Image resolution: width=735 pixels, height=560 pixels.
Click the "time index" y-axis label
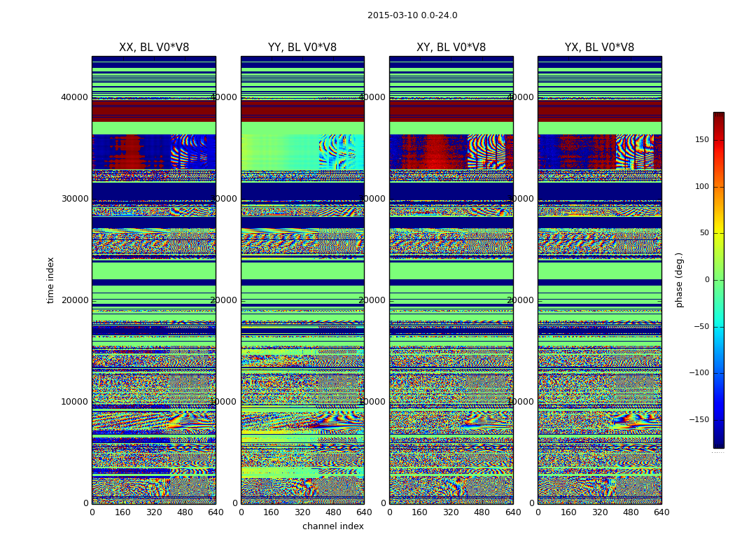coord(50,279)
